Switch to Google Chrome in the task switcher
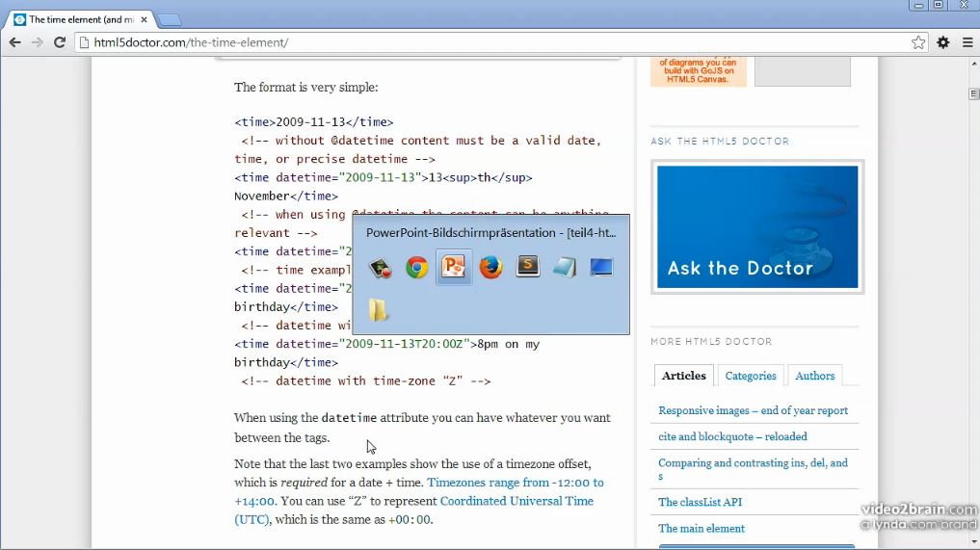The height and width of the screenshot is (550, 980). [417, 268]
